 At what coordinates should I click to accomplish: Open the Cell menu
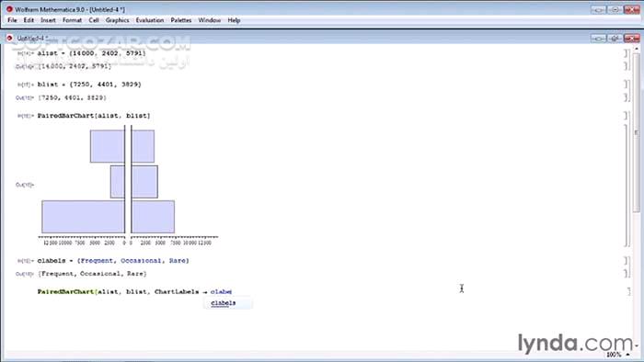(94, 20)
